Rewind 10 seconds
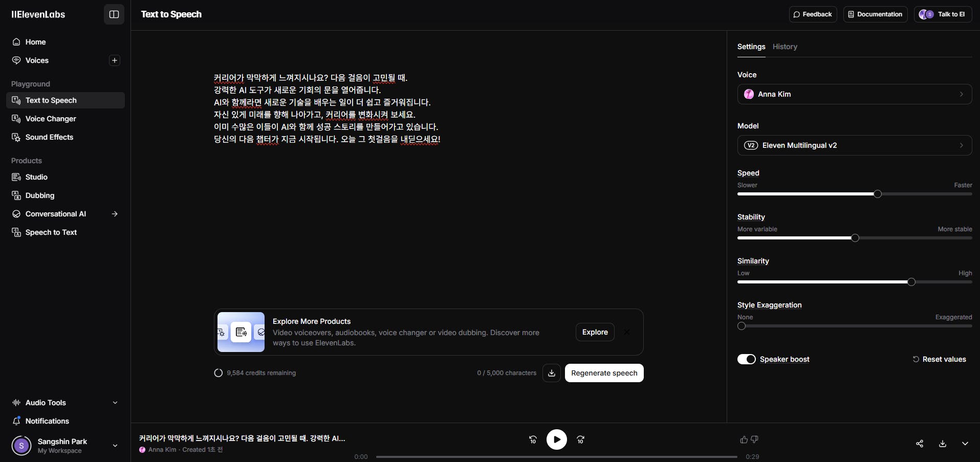Viewport: 980px width, 462px height. tap(533, 439)
